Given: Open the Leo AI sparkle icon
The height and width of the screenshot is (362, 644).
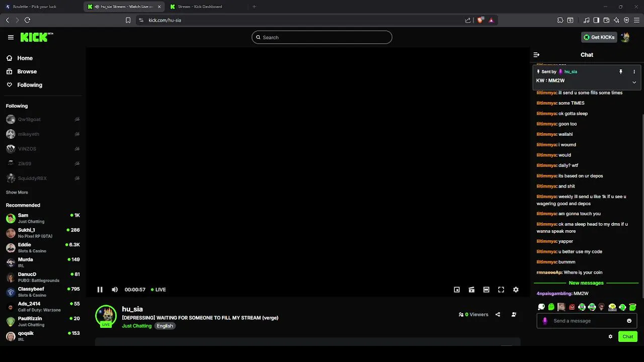Looking at the screenshot, I should click(616, 20).
